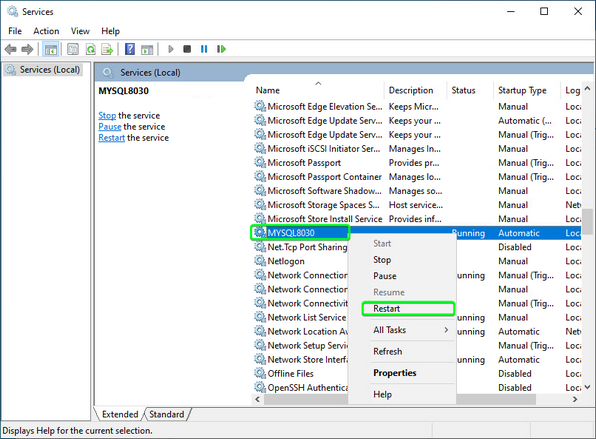Image resolution: width=596 pixels, height=439 pixels.
Task: Click vertical scrollbar down arrow
Action: click(587, 387)
